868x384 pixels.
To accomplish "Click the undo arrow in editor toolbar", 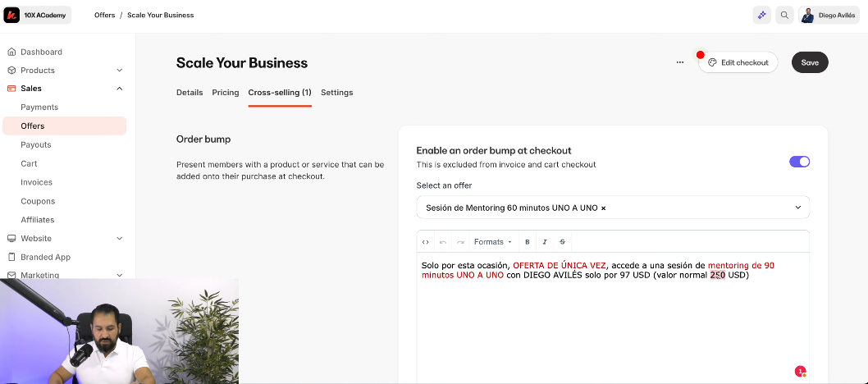I will point(443,242).
